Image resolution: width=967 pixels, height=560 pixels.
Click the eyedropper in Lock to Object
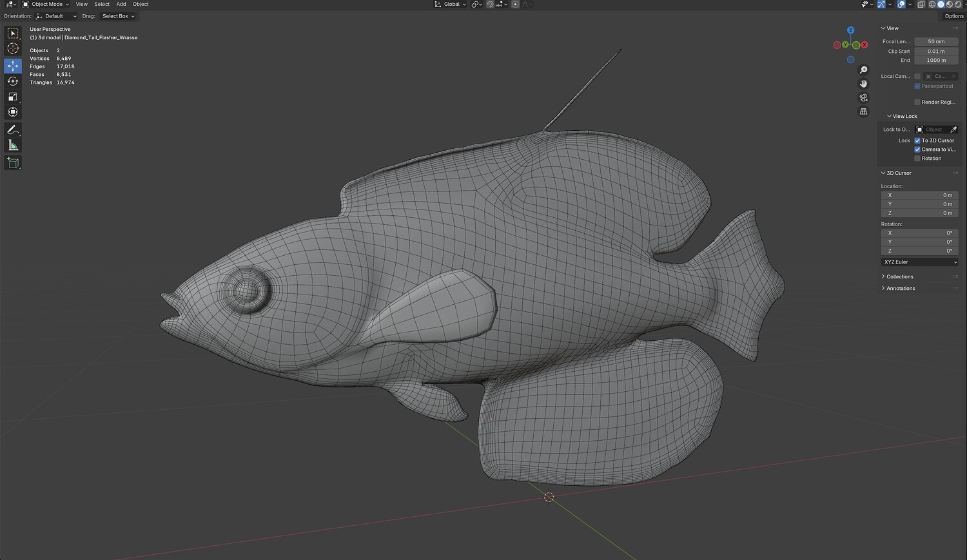coord(953,130)
